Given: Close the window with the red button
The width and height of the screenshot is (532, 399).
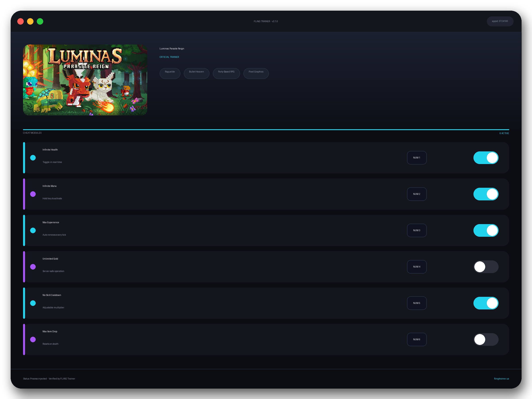Looking at the screenshot, I should (20, 22).
